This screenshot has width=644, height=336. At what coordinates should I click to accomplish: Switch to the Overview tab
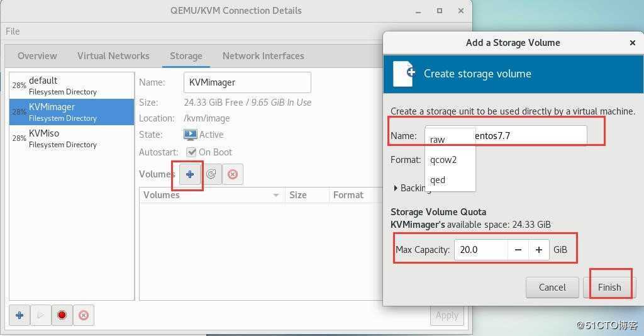point(37,56)
